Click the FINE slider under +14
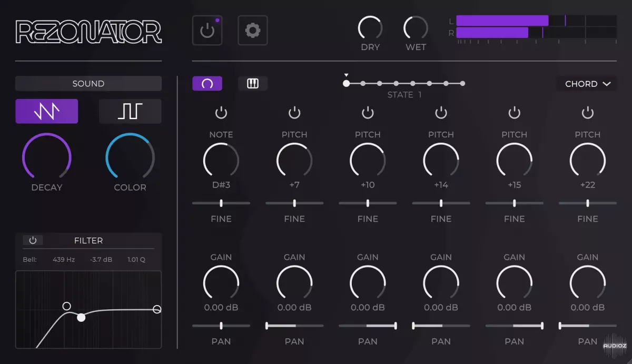Viewport: 632px width, 364px height. click(x=441, y=203)
